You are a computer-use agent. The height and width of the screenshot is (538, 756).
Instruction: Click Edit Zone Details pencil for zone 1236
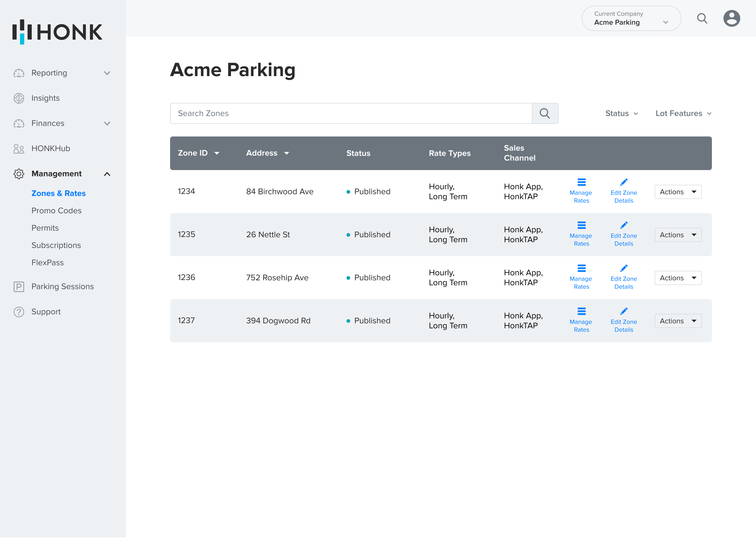[623, 268]
